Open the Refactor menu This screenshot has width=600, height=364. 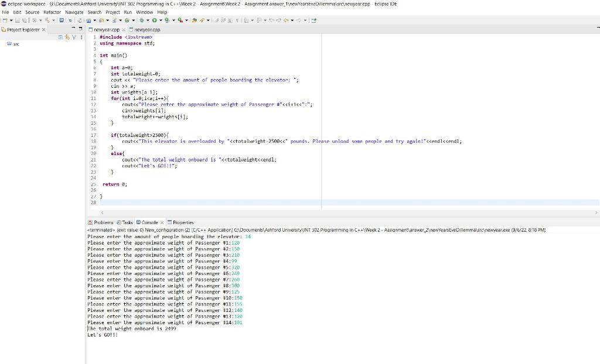click(x=52, y=12)
